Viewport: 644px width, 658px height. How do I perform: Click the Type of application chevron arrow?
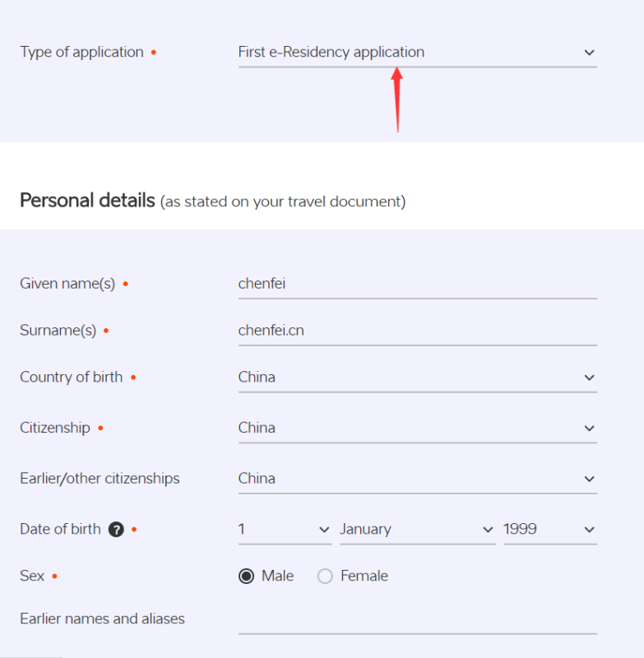(589, 53)
